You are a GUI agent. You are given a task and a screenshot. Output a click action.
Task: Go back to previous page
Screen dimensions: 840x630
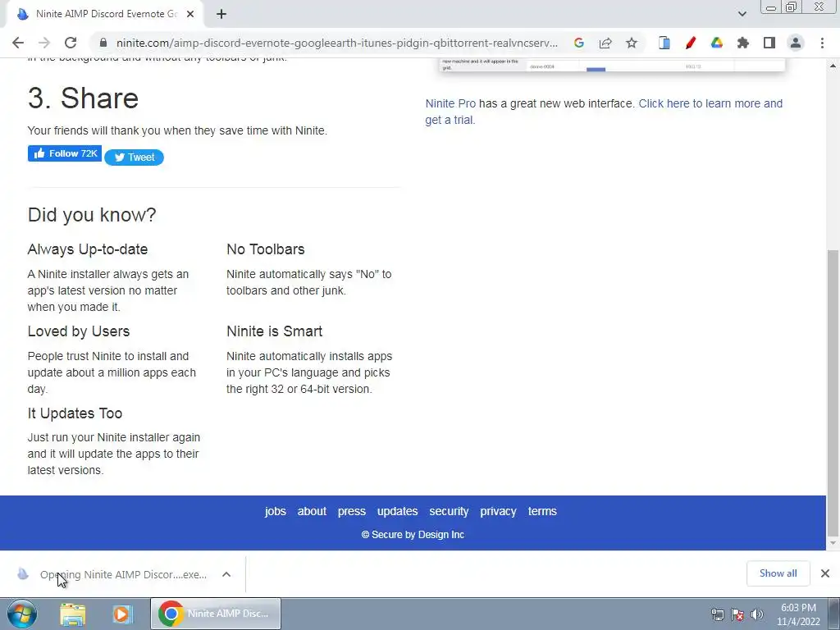tap(18, 43)
